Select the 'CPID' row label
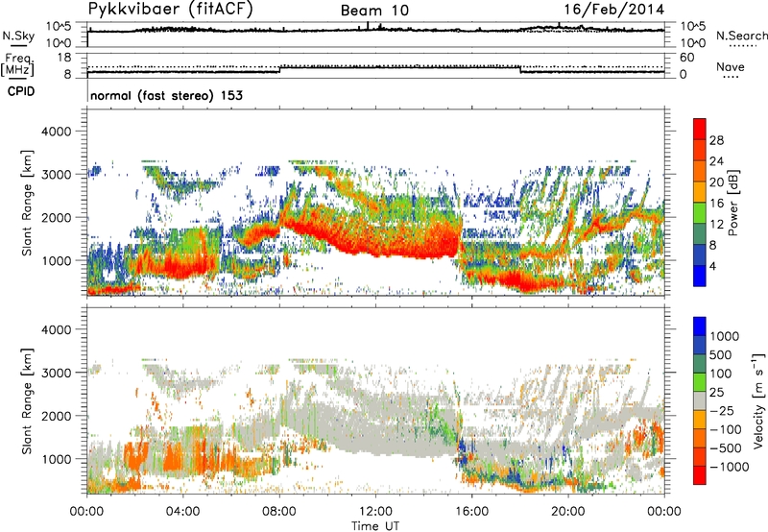Screen dimensions: 768x532 tap(21, 91)
